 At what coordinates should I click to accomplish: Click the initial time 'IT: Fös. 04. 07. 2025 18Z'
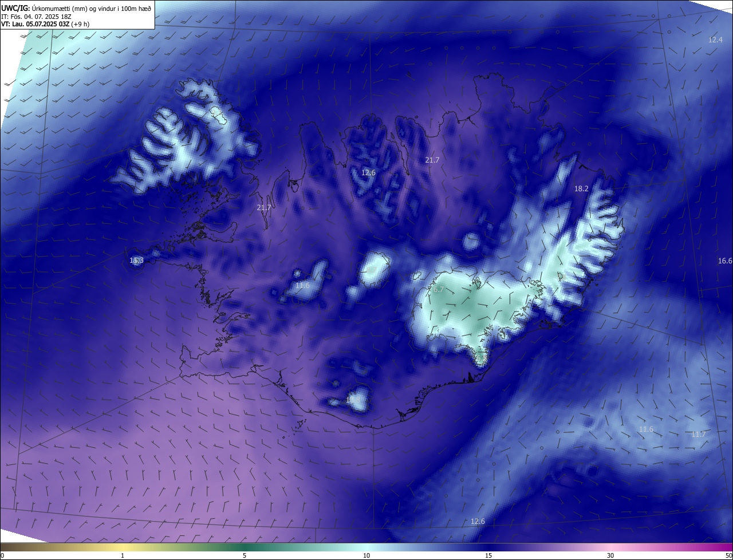point(36,16)
